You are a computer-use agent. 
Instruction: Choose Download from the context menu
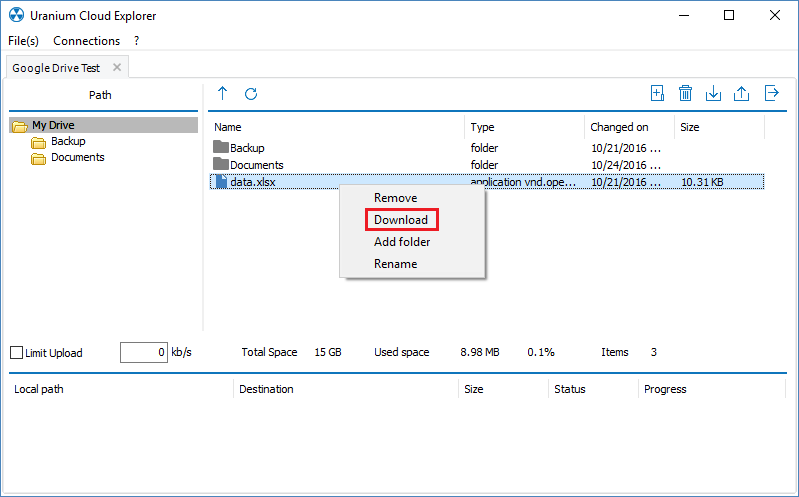point(401,220)
